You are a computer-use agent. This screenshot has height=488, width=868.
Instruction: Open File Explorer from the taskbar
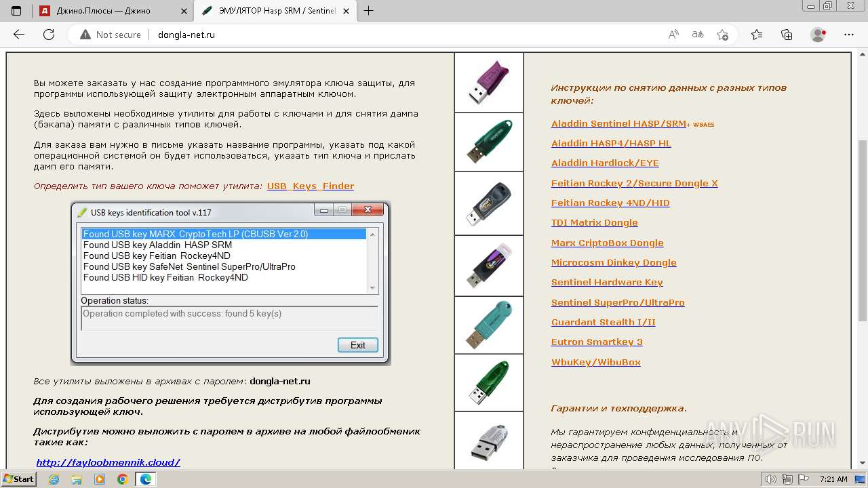coord(77,479)
